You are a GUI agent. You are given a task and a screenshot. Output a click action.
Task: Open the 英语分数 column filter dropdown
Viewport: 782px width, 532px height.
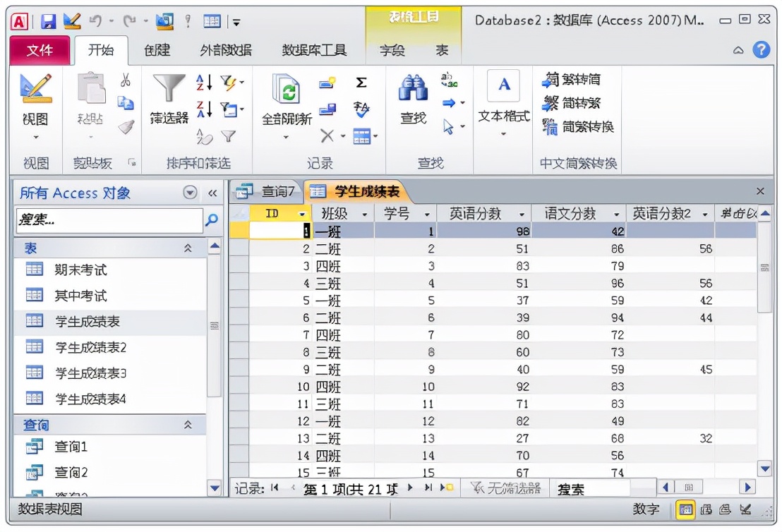[x=522, y=214]
